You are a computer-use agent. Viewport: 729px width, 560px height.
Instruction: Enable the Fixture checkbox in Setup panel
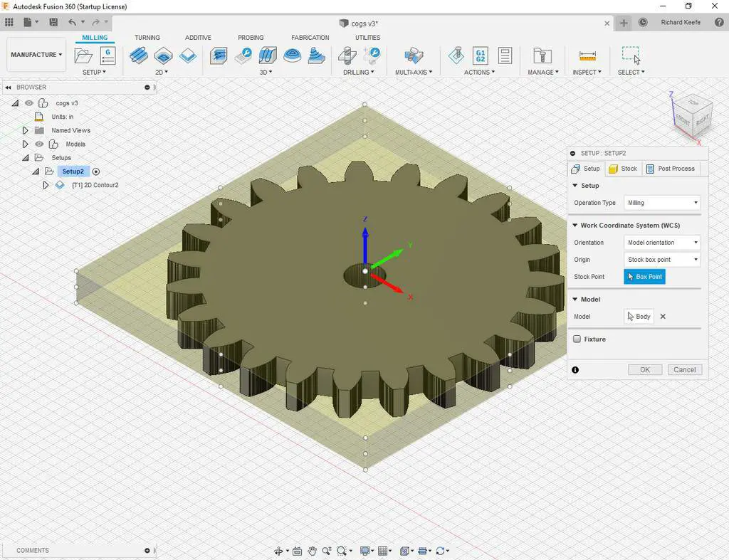[577, 339]
